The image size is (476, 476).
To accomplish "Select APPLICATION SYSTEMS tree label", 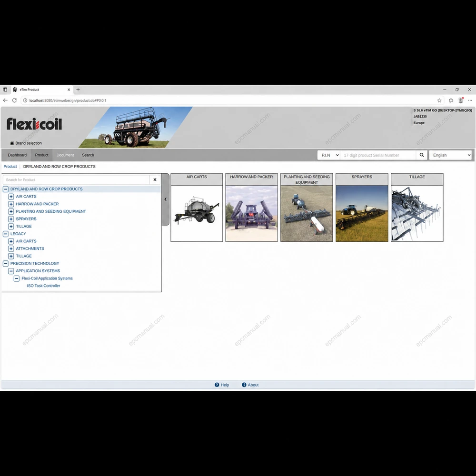I will (38, 271).
